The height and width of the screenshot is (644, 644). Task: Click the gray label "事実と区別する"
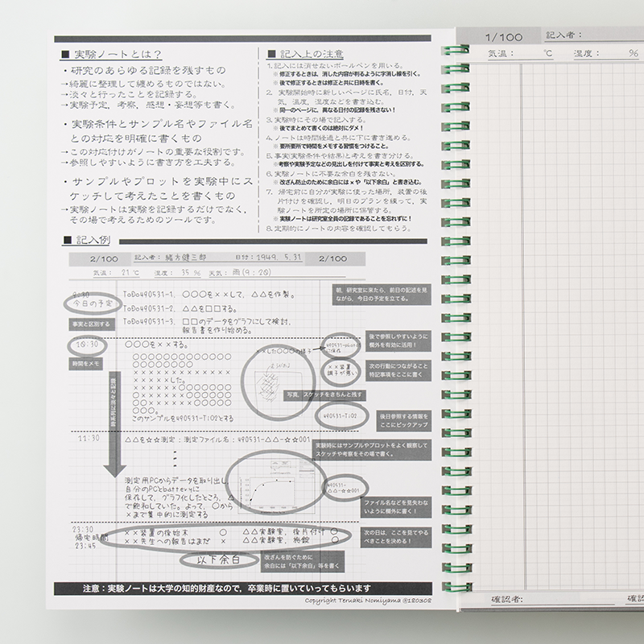92,324
